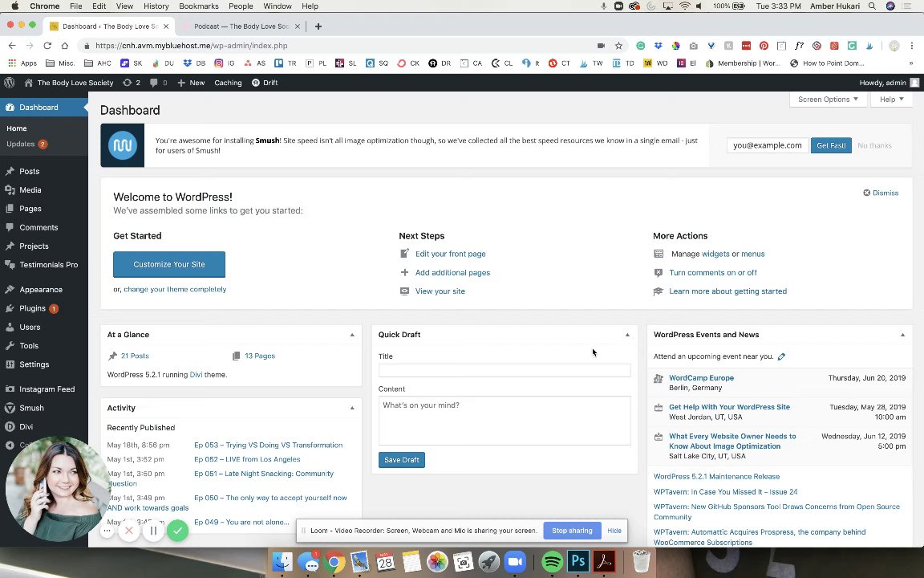Dismiss the Welcome to WordPress panel
The image size is (924, 578).
coord(881,193)
